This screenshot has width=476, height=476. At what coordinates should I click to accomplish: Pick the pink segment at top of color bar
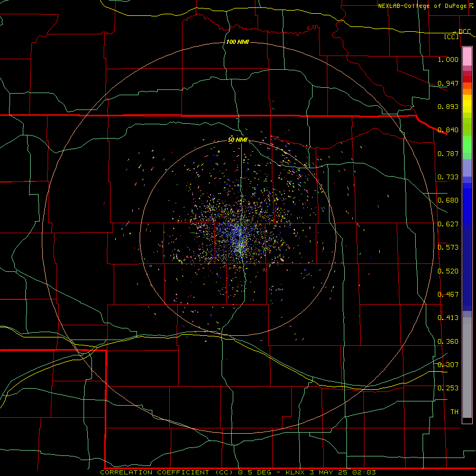point(467,57)
